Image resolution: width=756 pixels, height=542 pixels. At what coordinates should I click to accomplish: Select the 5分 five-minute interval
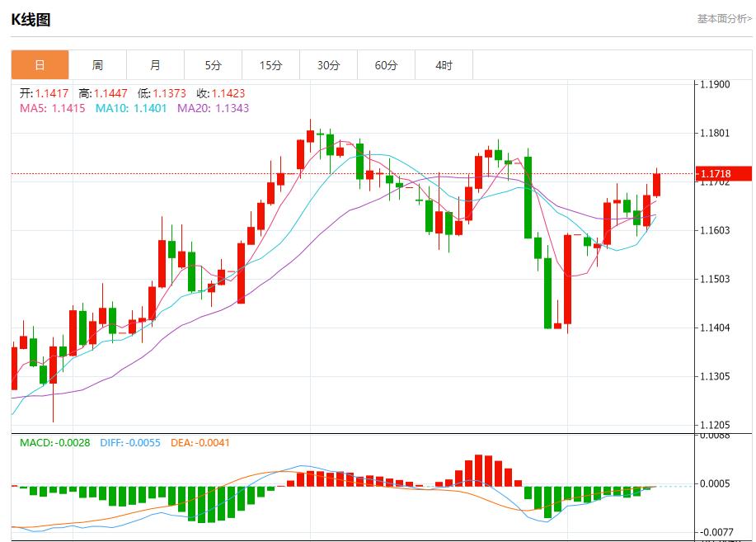(x=212, y=64)
